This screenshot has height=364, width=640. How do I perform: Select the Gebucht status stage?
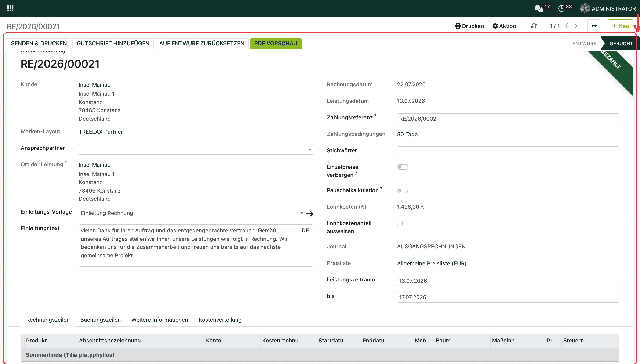tap(621, 44)
